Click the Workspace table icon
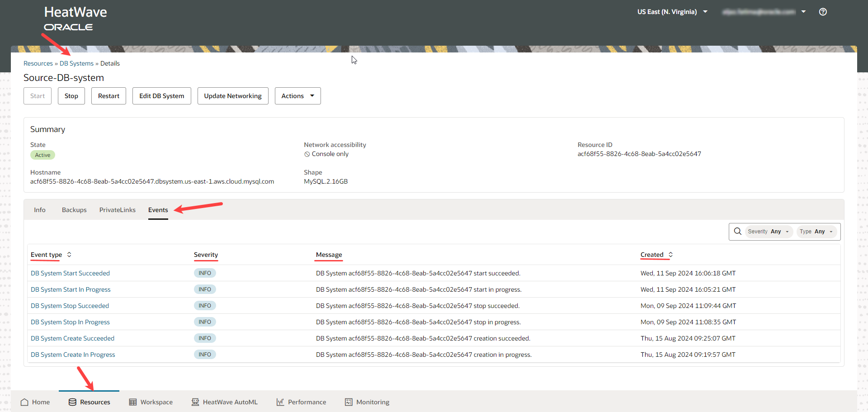The height and width of the screenshot is (412, 868). click(x=133, y=402)
